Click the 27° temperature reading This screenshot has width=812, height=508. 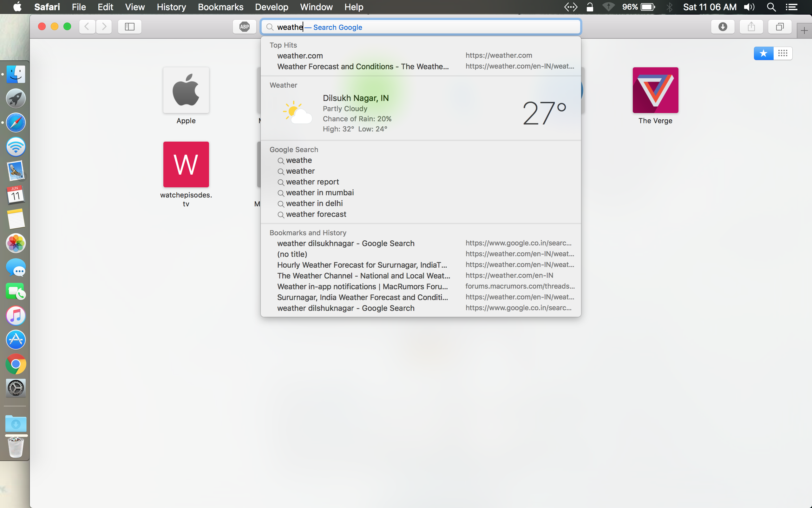(544, 113)
